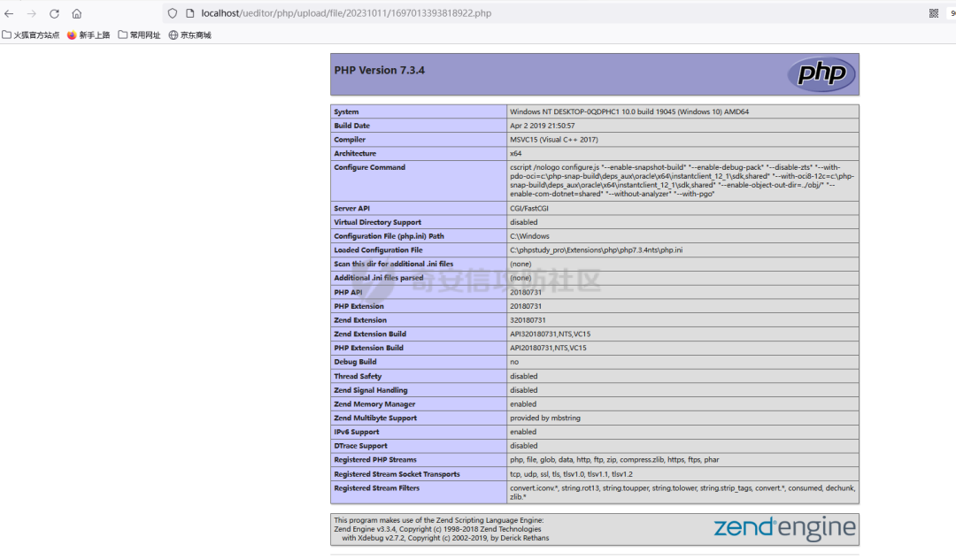
Task: Reload the current page
Action: (54, 13)
